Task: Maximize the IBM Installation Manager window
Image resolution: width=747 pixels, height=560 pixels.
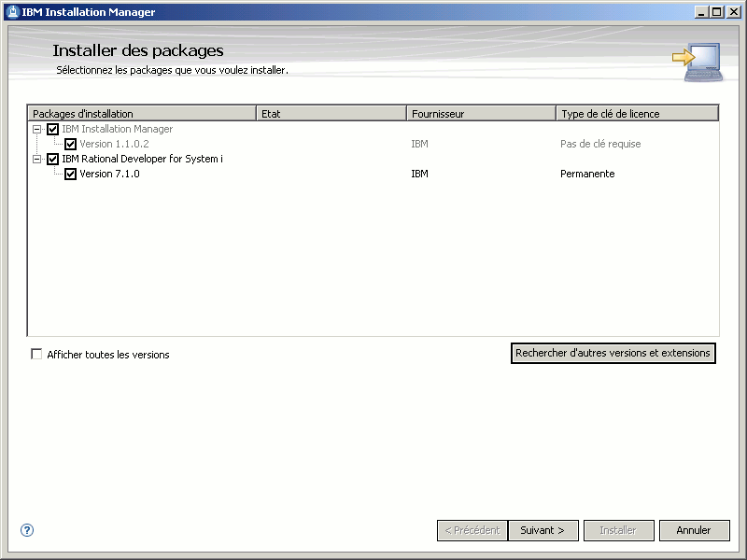Action: click(x=717, y=12)
